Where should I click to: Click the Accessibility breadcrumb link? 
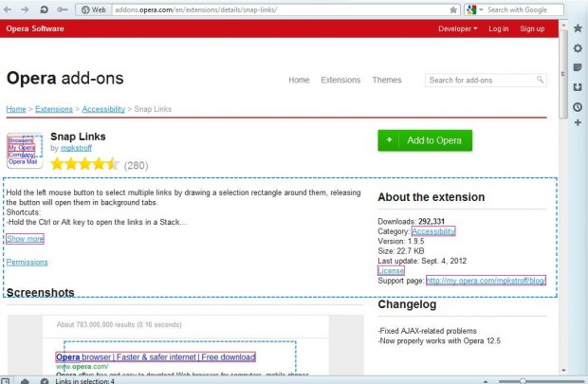[103, 109]
